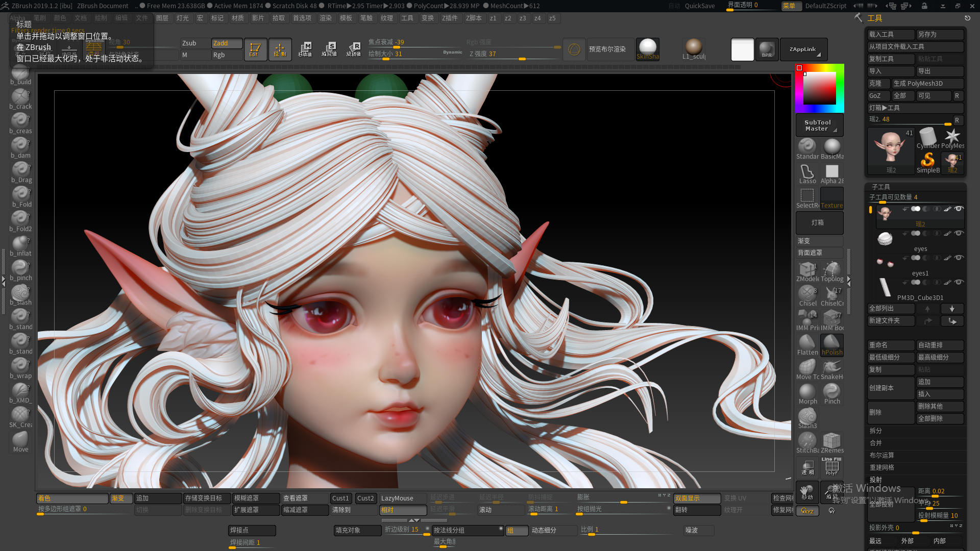Image resolution: width=980 pixels, height=551 pixels.
Task: Click 生成 PolyMesh3D button
Action: pos(927,84)
